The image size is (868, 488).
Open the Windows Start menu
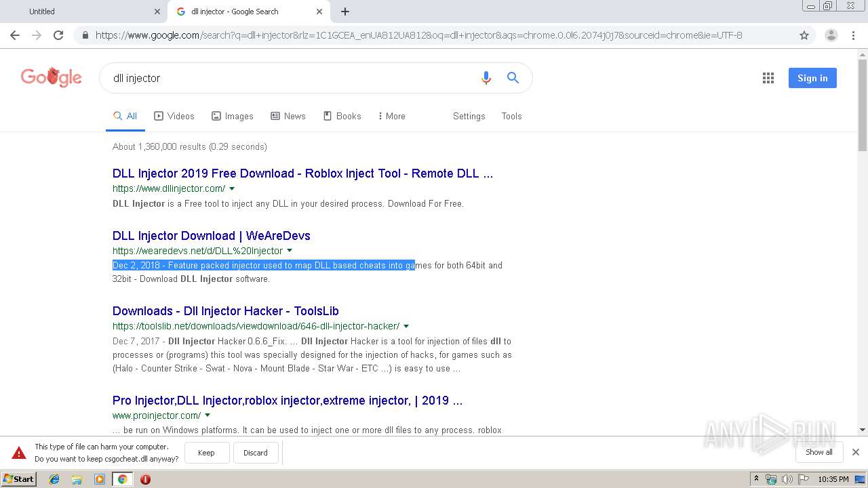point(19,479)
